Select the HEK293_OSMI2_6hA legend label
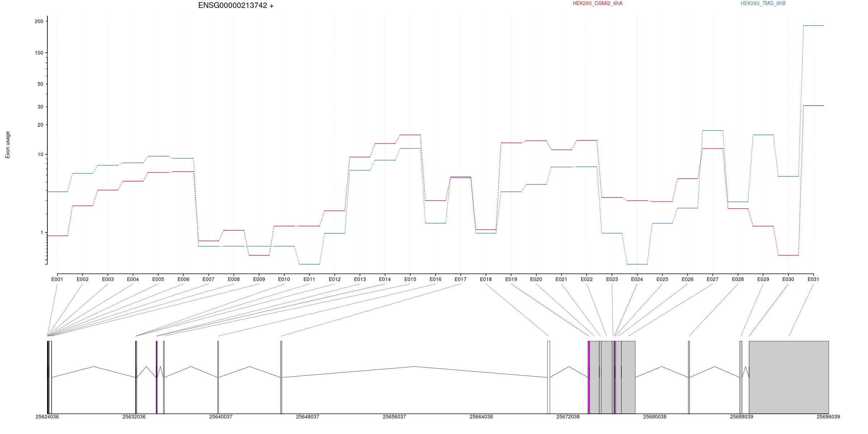 coord(597,3)
